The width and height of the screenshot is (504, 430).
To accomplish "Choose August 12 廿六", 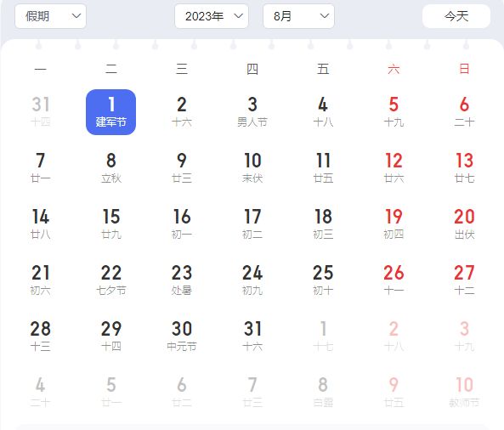I will point(394,168).
